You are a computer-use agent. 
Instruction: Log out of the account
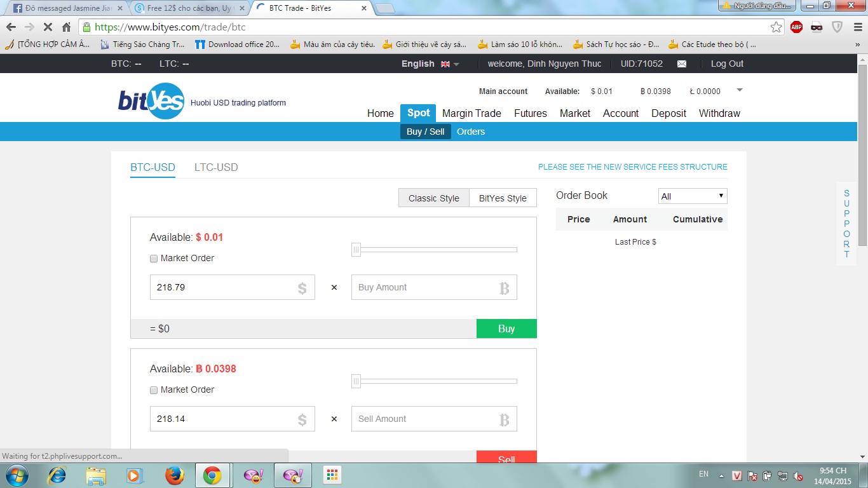pyautogui.click(x=727, y=64)
